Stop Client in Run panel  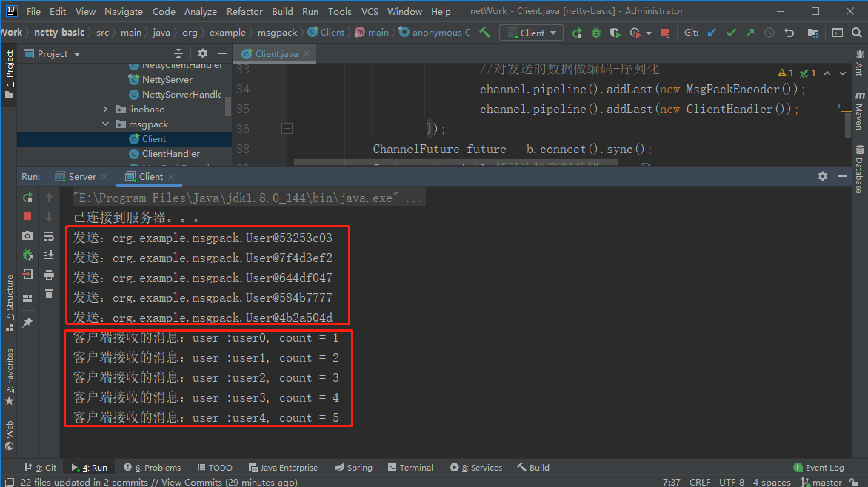coord(27,216)
